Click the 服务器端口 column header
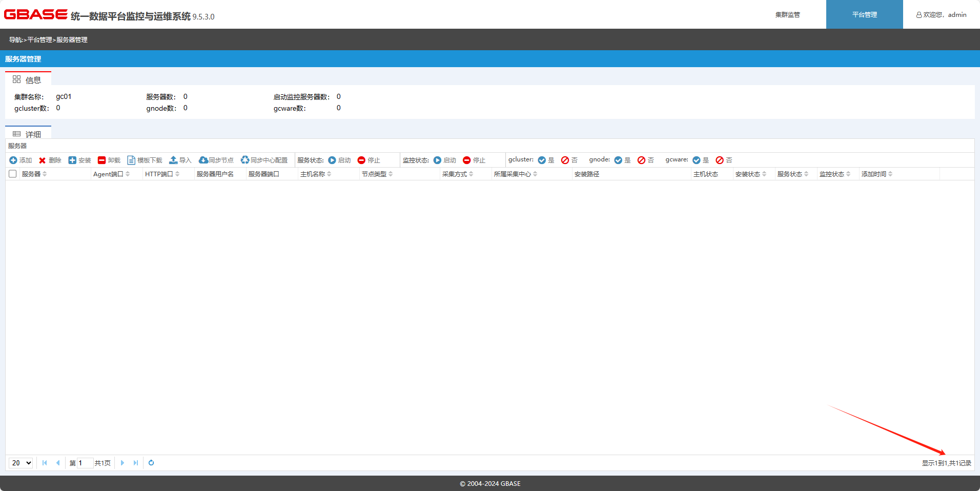 (x=264, y=174)
